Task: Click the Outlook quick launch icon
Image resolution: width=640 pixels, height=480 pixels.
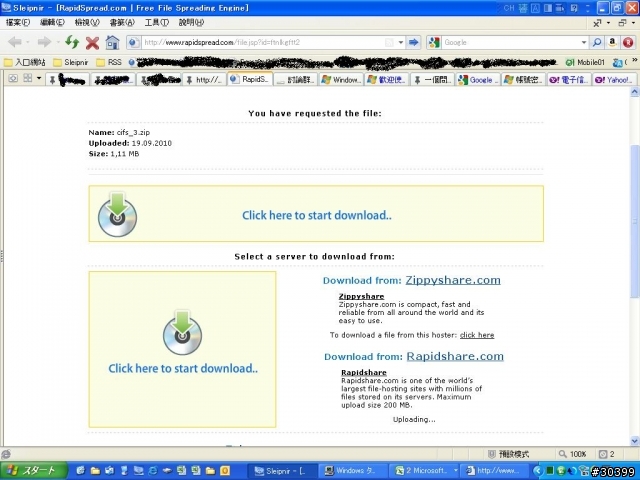Action: [x=225, y=471]
